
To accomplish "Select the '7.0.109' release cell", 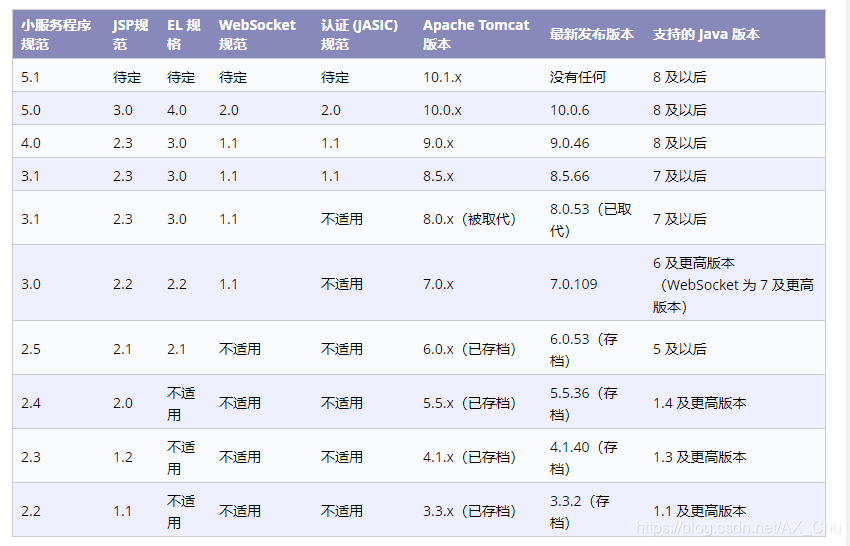I will (574, 284).
